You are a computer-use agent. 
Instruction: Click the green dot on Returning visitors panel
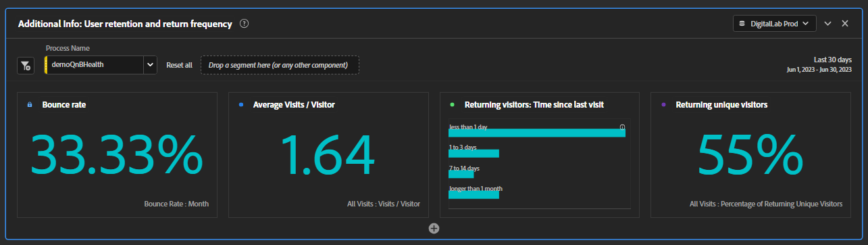[x=453, y=105]
